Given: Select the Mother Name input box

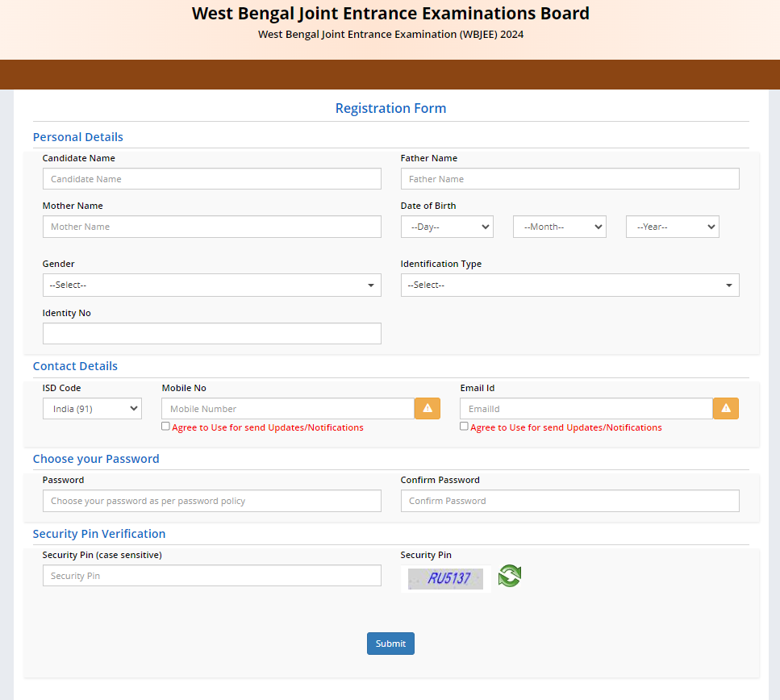Looking at the screenshot, I should pyautogui.click(x=211, y=227).
